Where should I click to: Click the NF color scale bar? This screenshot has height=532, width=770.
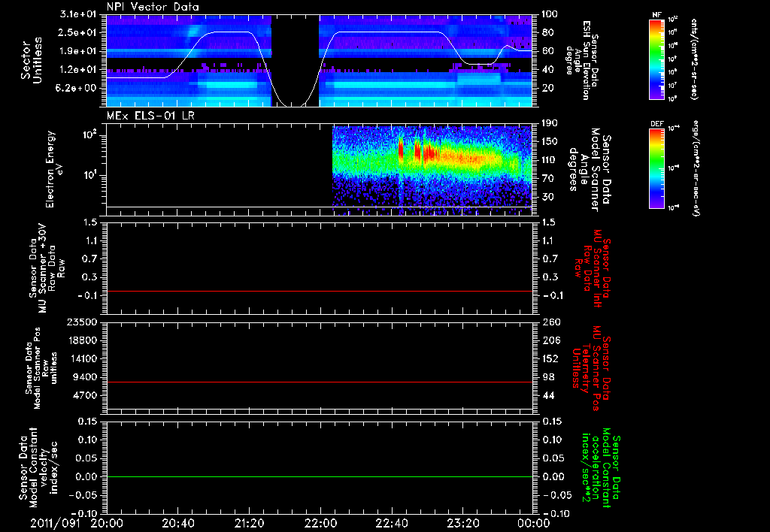click(656, 59)
